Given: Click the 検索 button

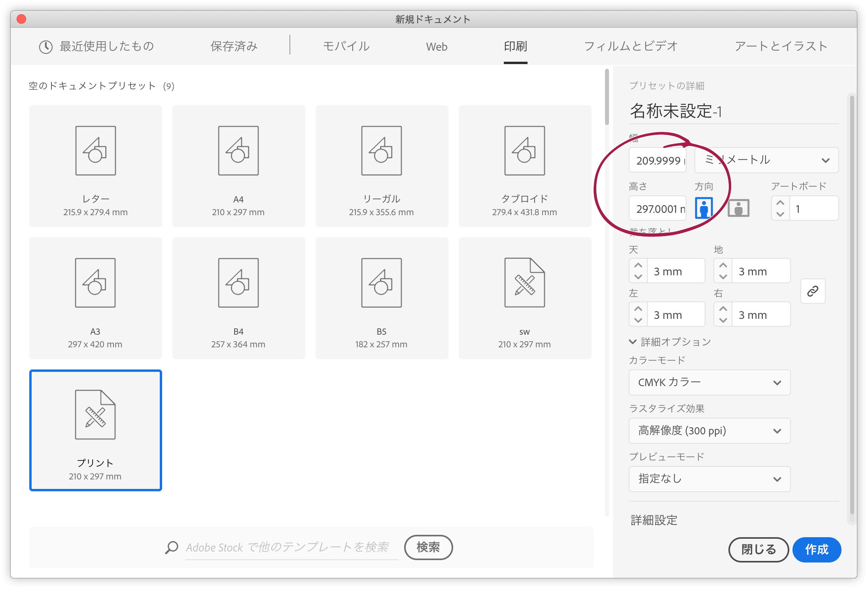Looking at the screenshot, I should click(428, 547).
